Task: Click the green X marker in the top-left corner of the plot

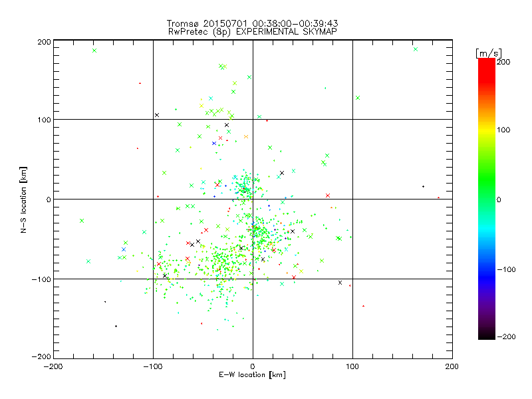Action: click(x=94, y=51)
